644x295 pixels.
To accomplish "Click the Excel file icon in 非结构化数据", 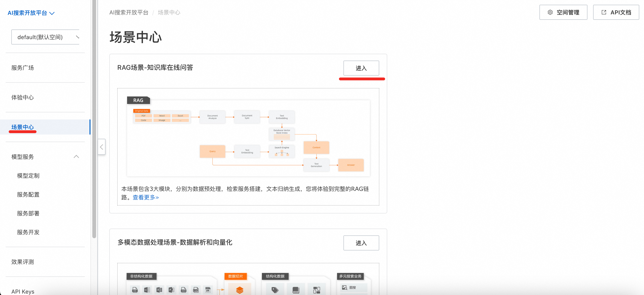I will (159, 290).
